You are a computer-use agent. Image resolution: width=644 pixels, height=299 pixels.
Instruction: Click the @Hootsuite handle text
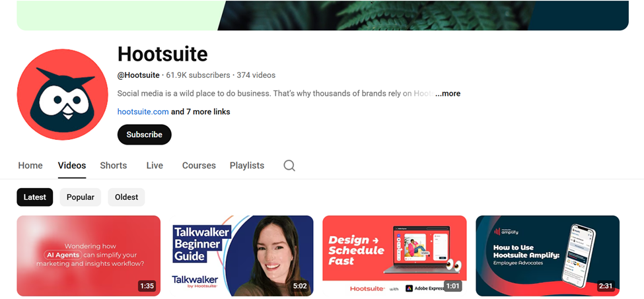(x=139, y=75)
